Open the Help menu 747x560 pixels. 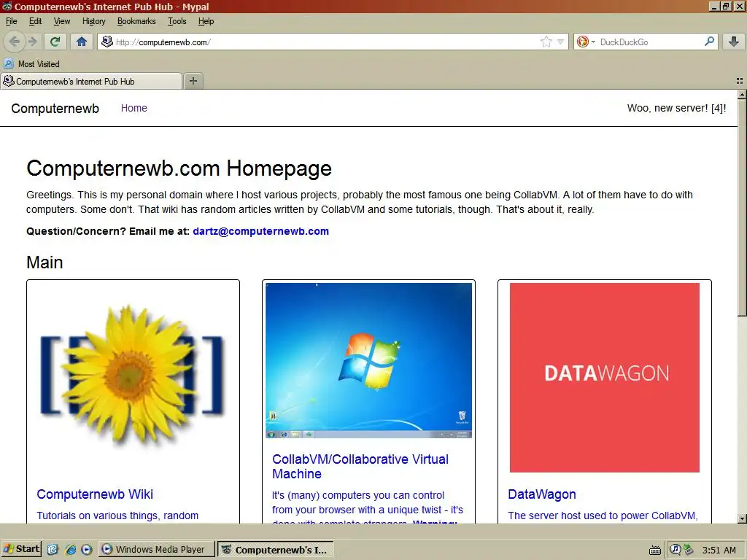click(206, 21)
